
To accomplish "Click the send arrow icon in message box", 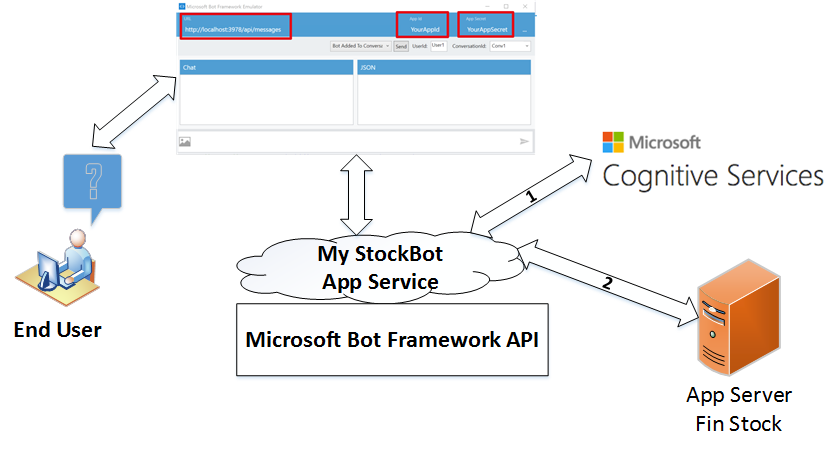I will click(x=524, y=141).
